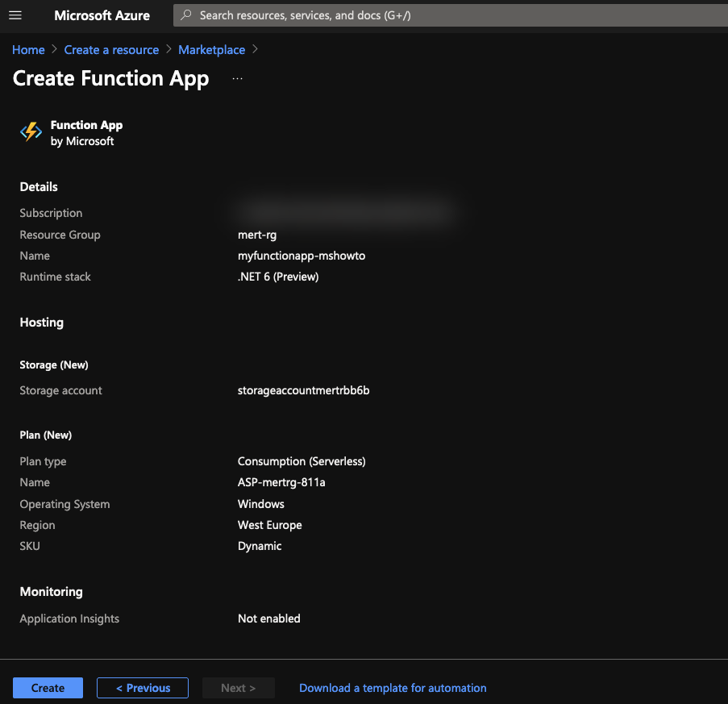The image size is (728, 704).
Task: Click the Plan (New) subheading
Action: pyautogui.click(x=45, y=435)
